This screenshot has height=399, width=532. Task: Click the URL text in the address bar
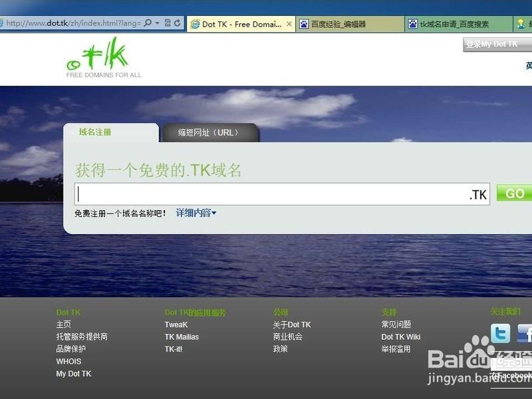73,23
